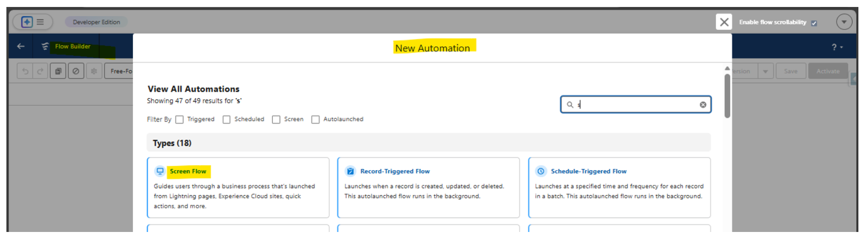Click the Save button

(790, 71)
